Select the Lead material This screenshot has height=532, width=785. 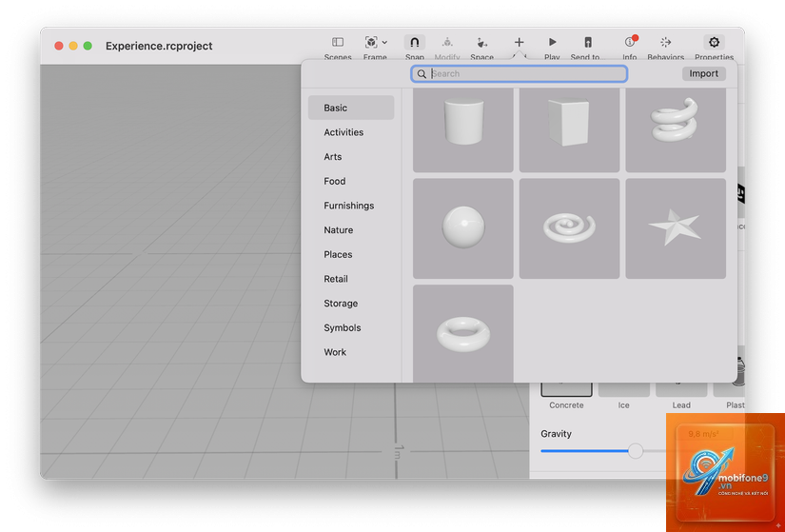coord(681,396)
